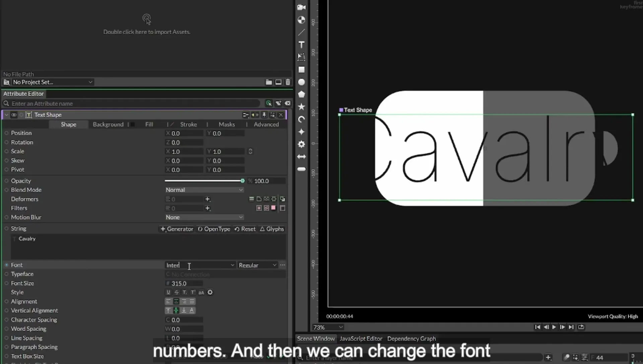
Task: Select the Ellipse shape tool
Action: pos(301,82)
